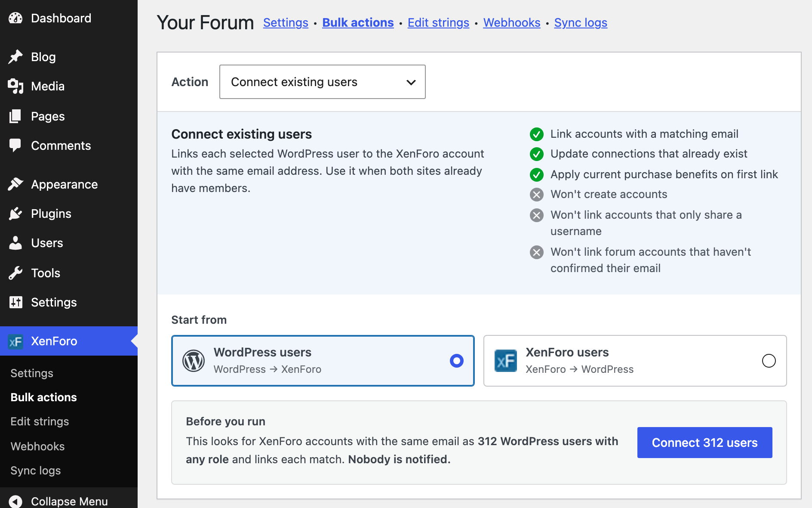Click green check beside Update connections that already exist

click(x=536, y=154)
